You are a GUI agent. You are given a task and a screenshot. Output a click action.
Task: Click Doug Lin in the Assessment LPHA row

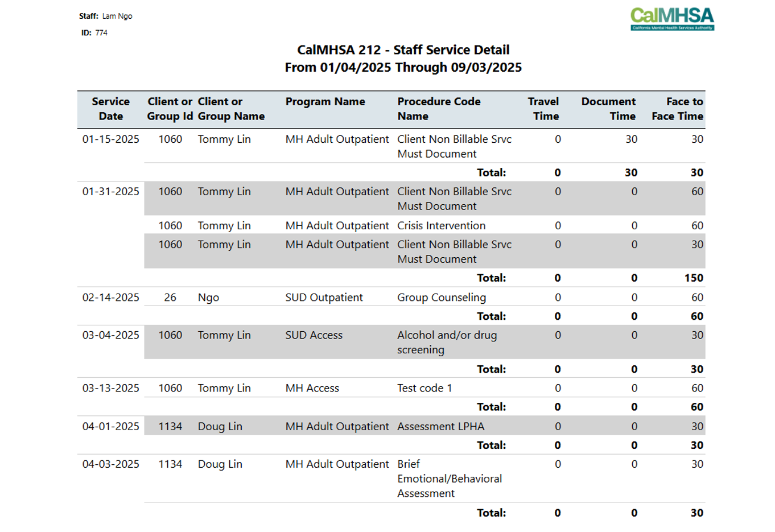220,427
